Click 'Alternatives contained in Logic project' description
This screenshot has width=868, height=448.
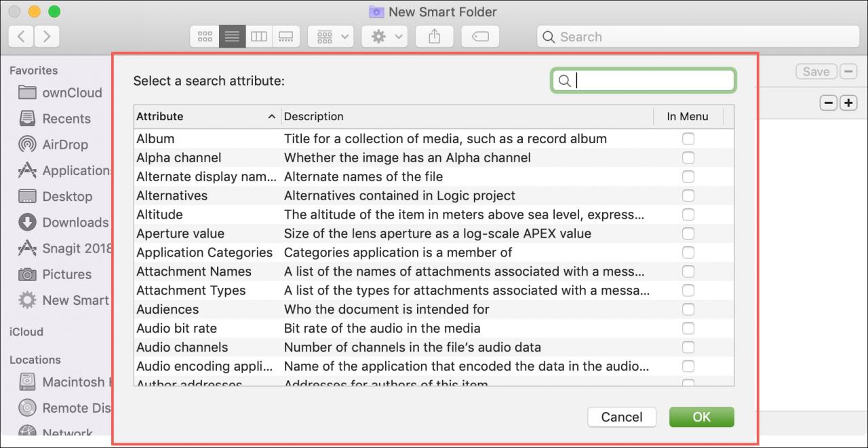click(399, 195)
